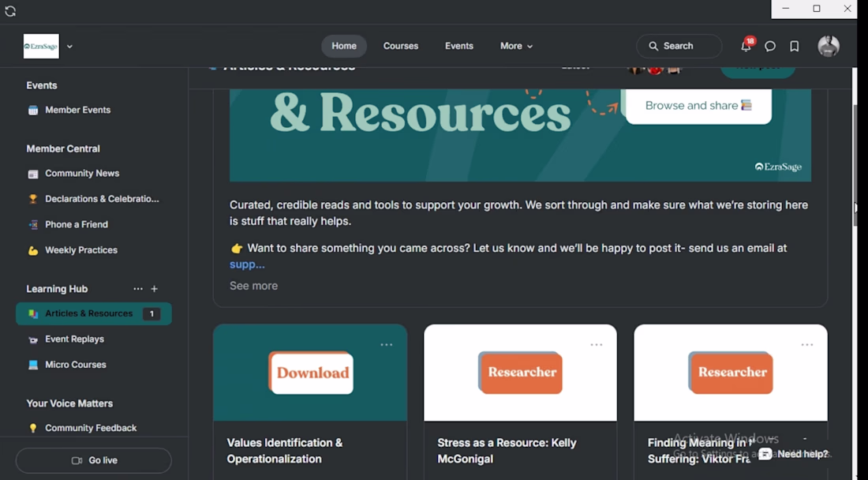Open Micro Courses space
Screen dimensions: 868x480
94,365
